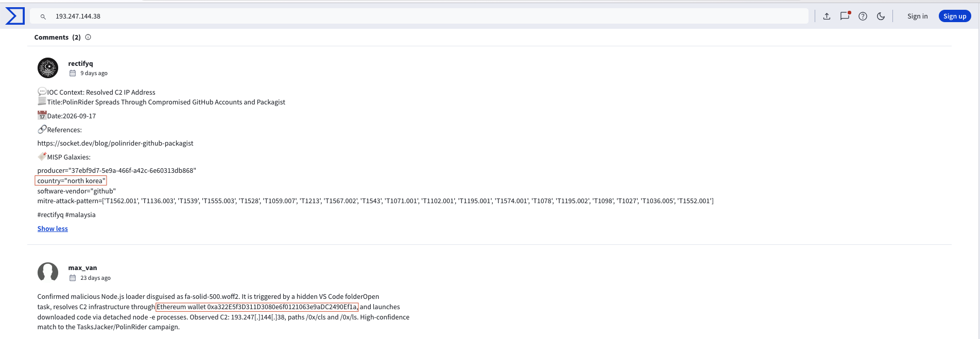
Task: Open max_van's avatar image
Action: point(48,272)
